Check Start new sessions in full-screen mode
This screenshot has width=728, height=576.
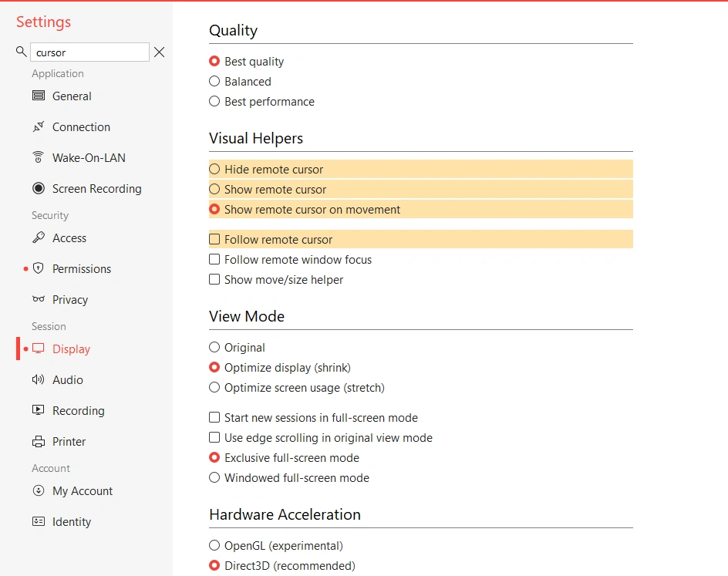click(214, 418)
